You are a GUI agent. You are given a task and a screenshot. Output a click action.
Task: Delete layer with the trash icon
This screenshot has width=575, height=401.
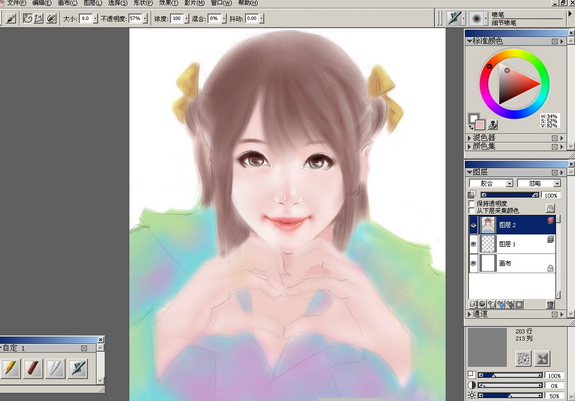550,304
